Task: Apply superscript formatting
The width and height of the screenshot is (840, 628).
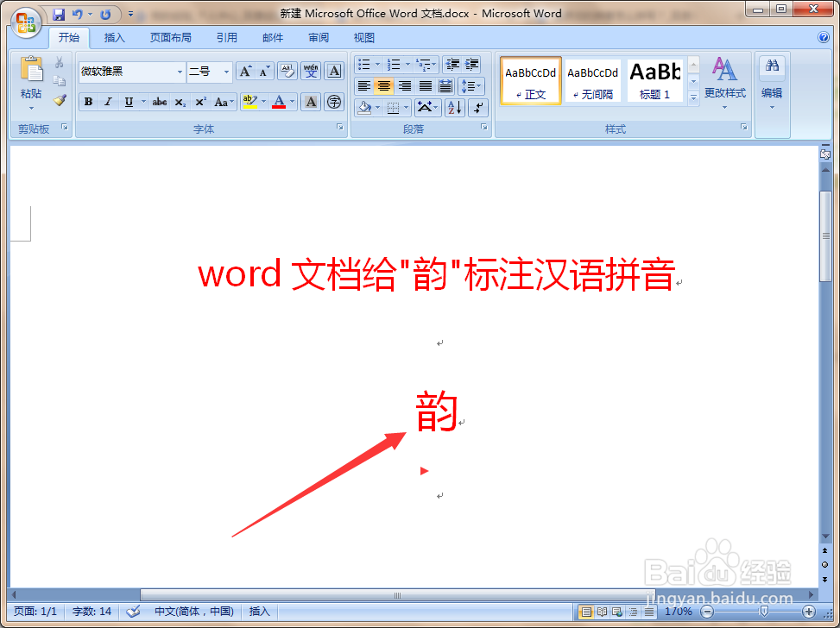Action: (x=200, y=102)
